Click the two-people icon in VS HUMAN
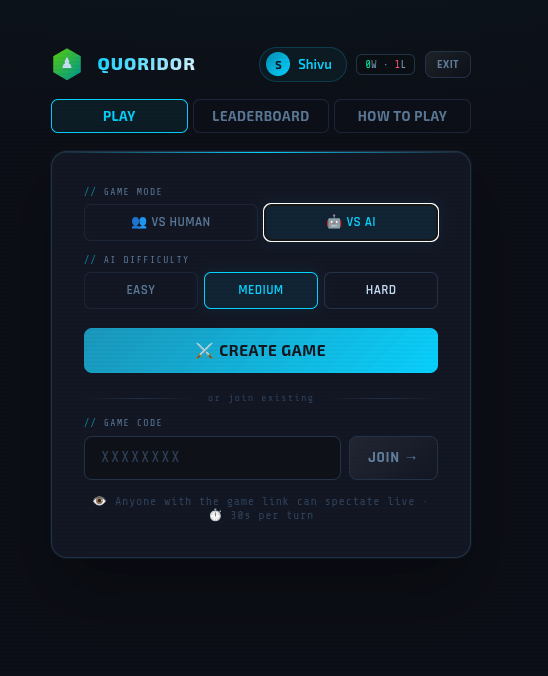 (139, 222)
